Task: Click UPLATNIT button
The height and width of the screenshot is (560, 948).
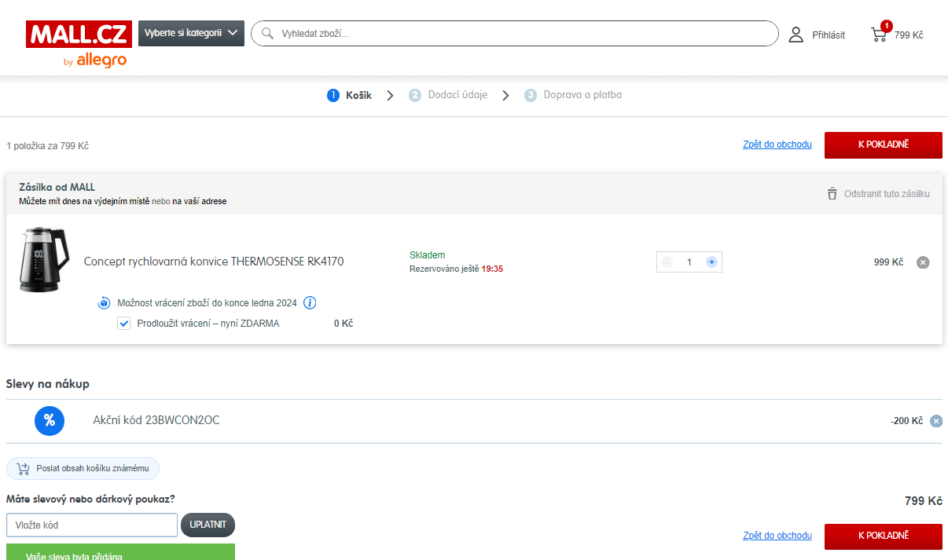Action: 208,525
